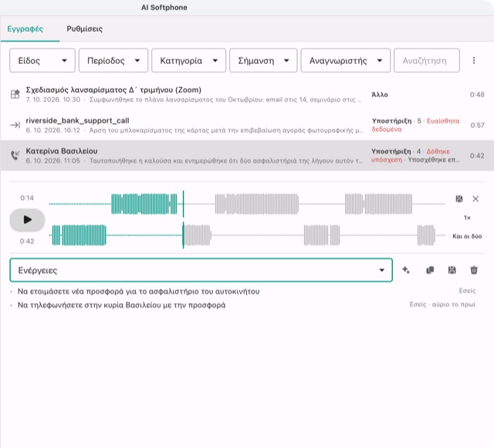Screen dimensions: 494x448
Task: Click the 0:48 duration value
Action: 477,94
